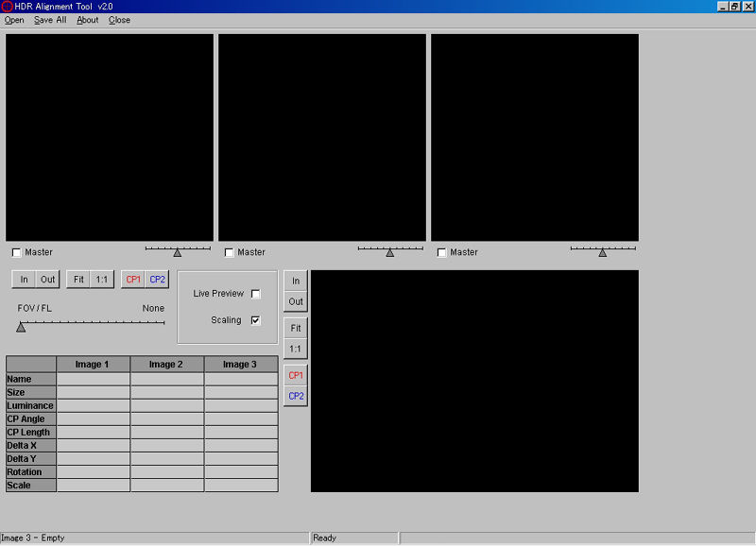Click the In zoom button under image panels
The height and width of the screenshot is (546, 756).
[x=24, y=280]
